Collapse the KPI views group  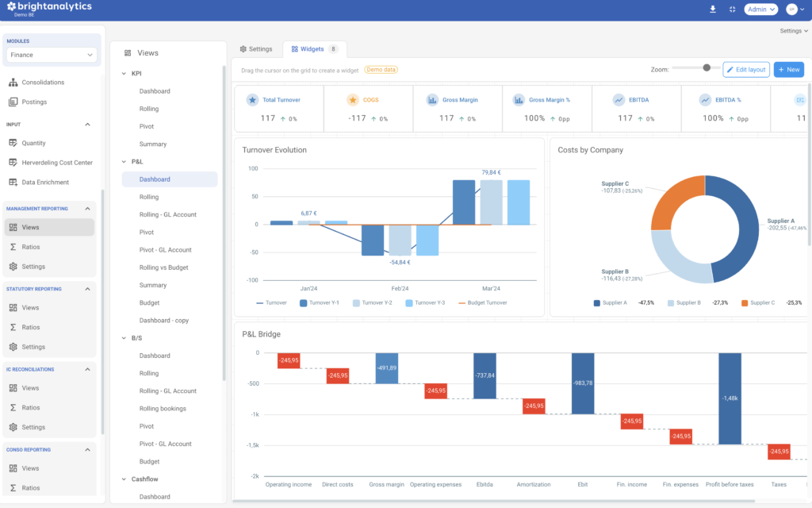(x=124, y=74)
